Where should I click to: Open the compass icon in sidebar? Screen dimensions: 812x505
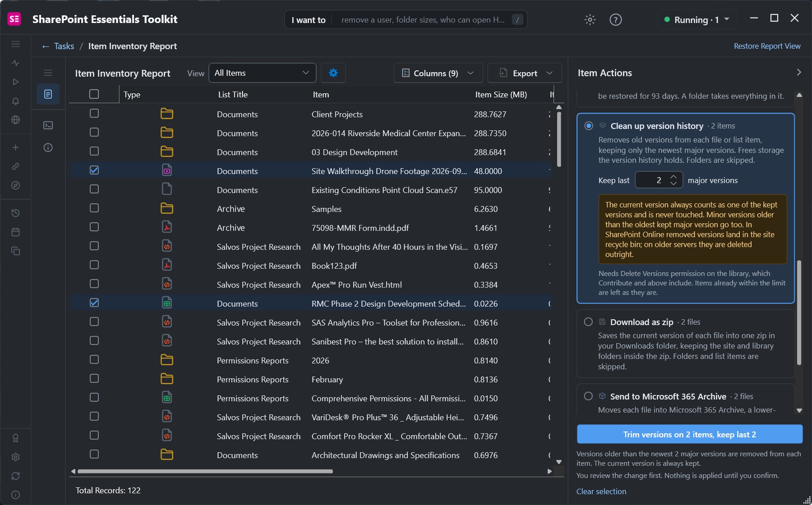(16, 185)
